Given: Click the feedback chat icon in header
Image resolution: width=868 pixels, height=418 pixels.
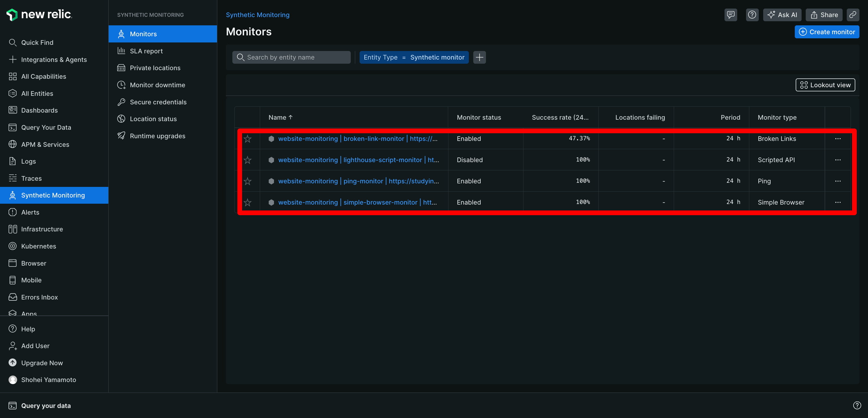Looking at the screenshot, I should (730, 15).
